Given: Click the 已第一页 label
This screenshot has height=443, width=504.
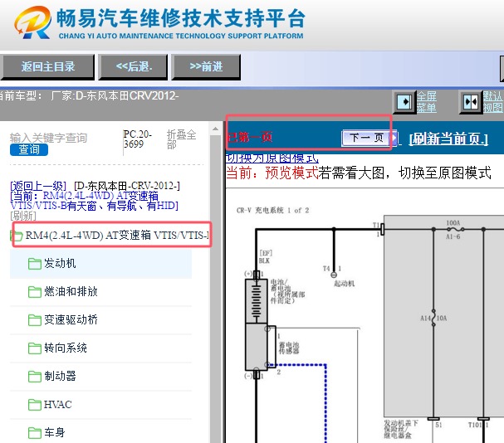Looking at the screenshot, I should tap(250, 137).
